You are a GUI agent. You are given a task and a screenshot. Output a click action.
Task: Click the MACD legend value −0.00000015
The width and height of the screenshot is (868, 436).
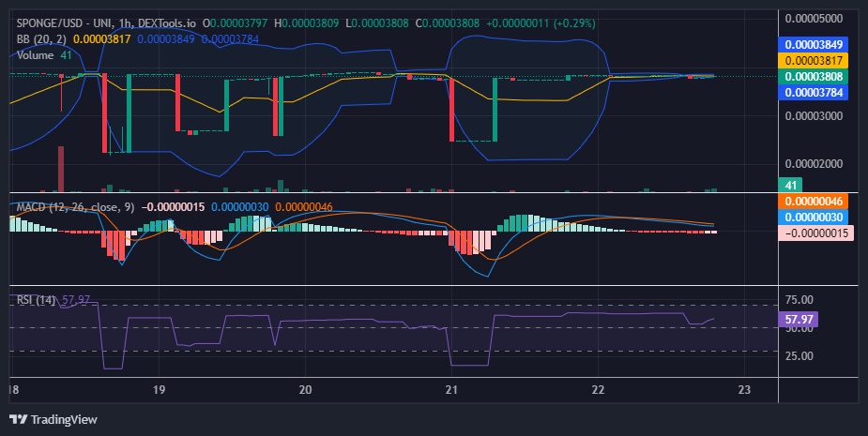pyautogui.click(x=174, y=207)
